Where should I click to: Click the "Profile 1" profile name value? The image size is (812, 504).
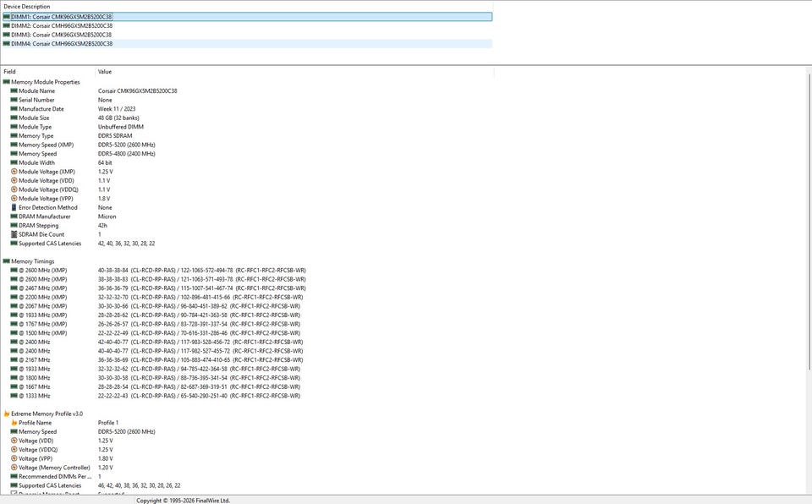tap(108, 423)
